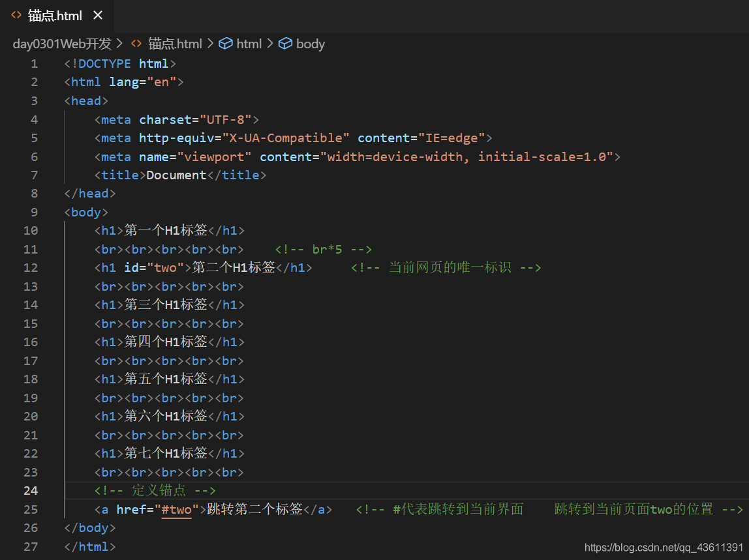Select line number 24 in gutter
749x560 pixels.
[31, 491]
